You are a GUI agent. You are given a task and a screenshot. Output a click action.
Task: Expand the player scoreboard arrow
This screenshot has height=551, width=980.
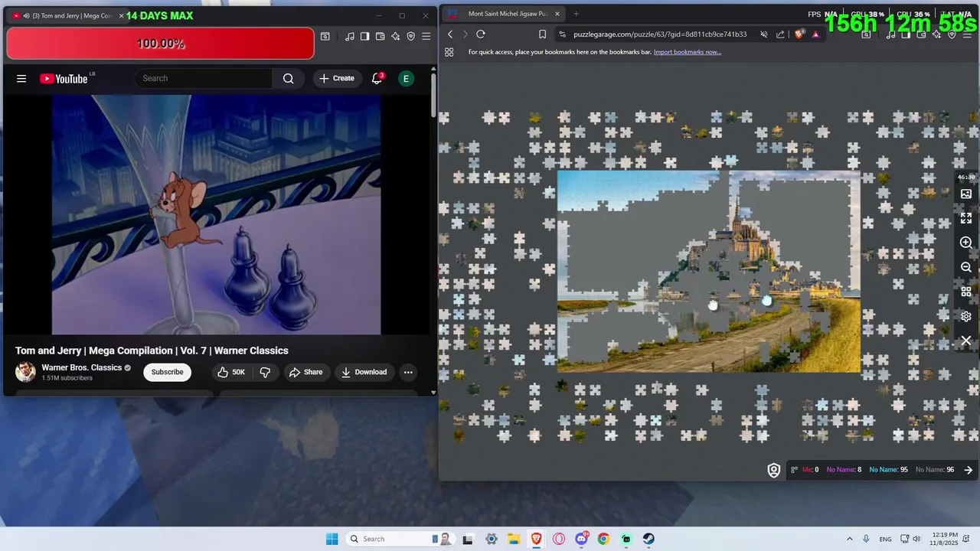click(969, 470)
